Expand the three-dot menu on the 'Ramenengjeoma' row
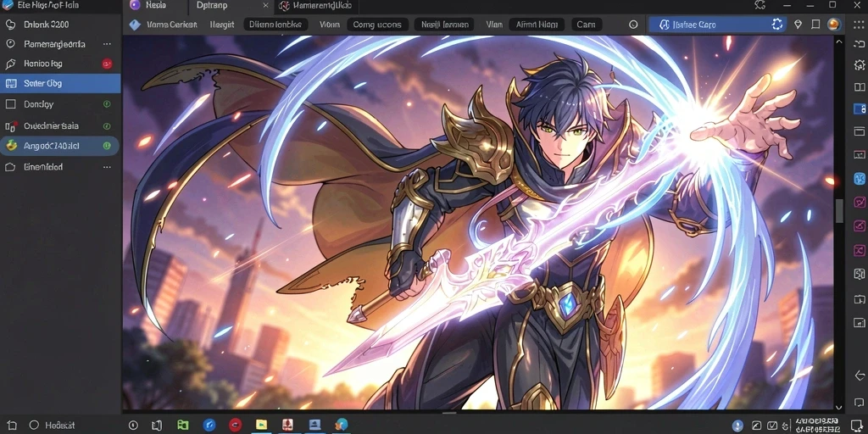 tap(107, 44)
